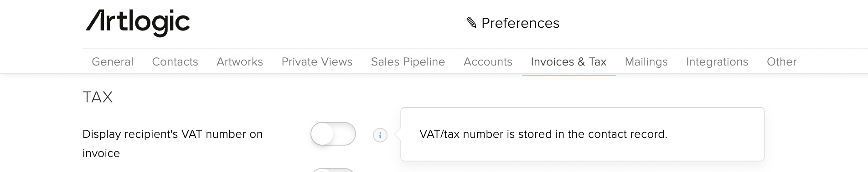This screenshot has height=172, width=868.
Task: Click the VAT/tax number tooltip text
Action: (543, 134)
